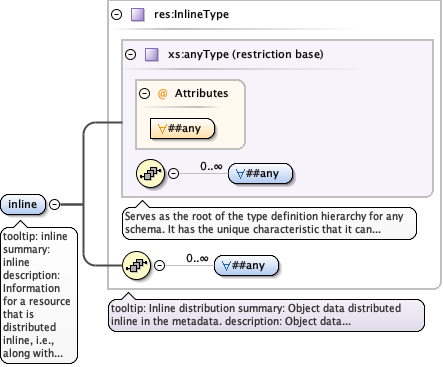Click the purple xs:anyType type icon
Image resolution: width=443 pixels, height=367 pixels.
point(152,54)
